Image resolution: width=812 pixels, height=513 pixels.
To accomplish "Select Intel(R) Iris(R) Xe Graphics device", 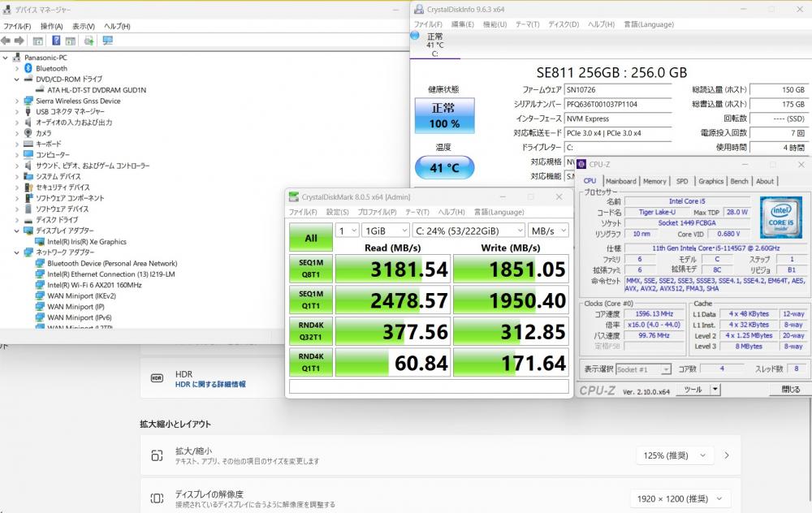I will pyautogui.click(x=87, y=242).
